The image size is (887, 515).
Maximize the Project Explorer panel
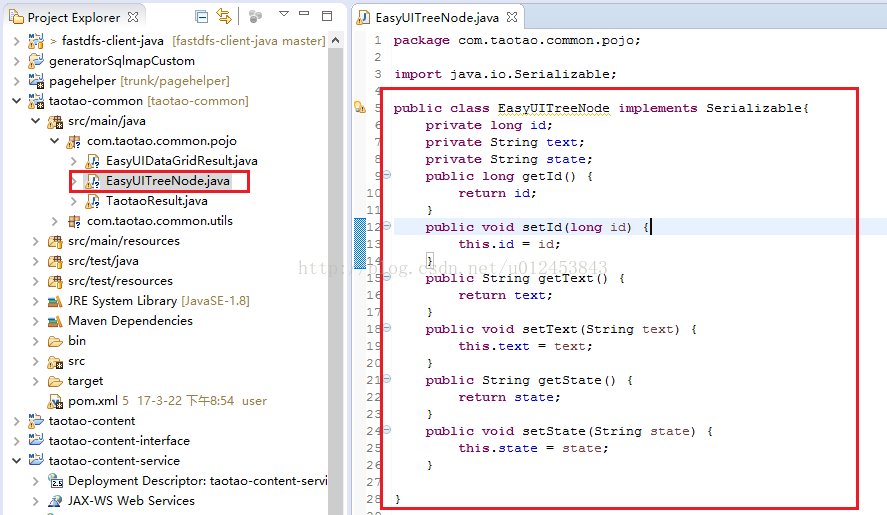(327, 16)
